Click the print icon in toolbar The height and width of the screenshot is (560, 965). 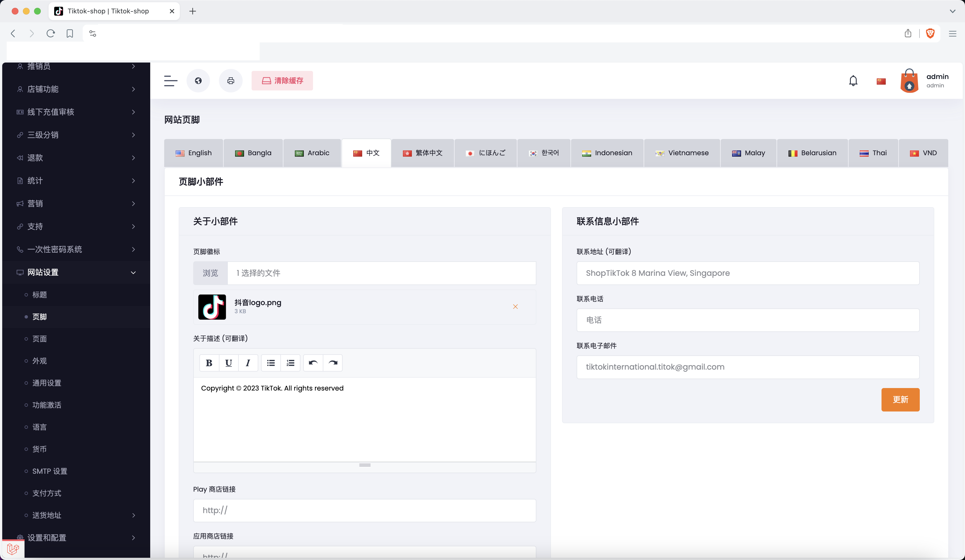pos(231,81)
